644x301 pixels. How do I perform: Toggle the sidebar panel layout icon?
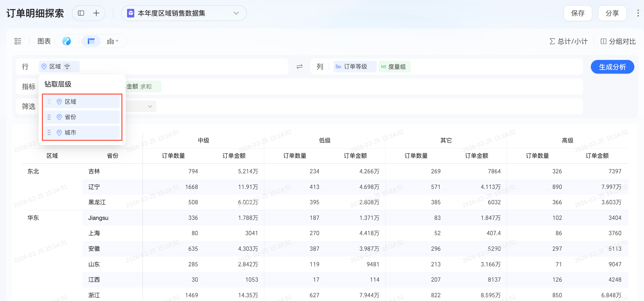point(81,13)
